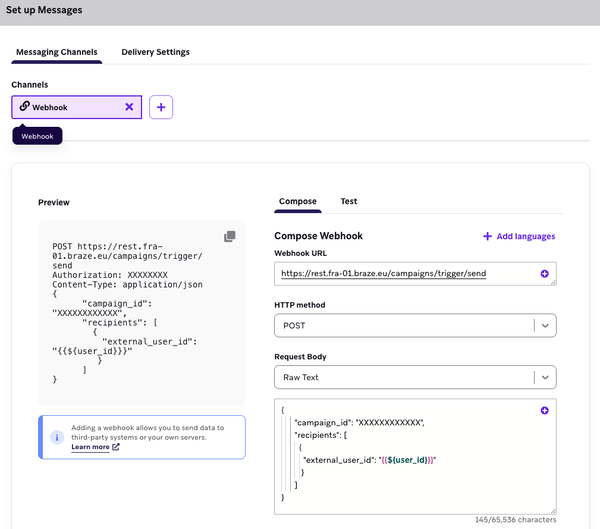Click the Add languages button
Image resolution: width=600 pixels, height=529 pixels.
click(519, 236)
